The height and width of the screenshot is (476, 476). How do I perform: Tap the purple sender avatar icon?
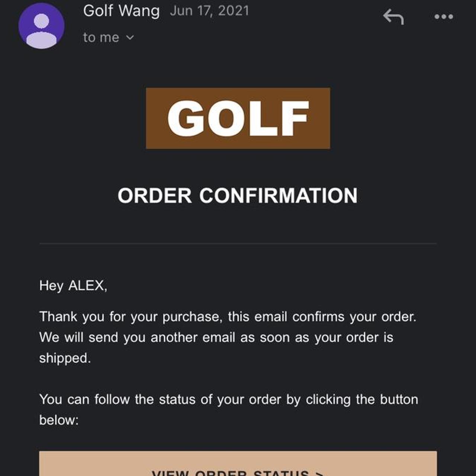point(41,26)
